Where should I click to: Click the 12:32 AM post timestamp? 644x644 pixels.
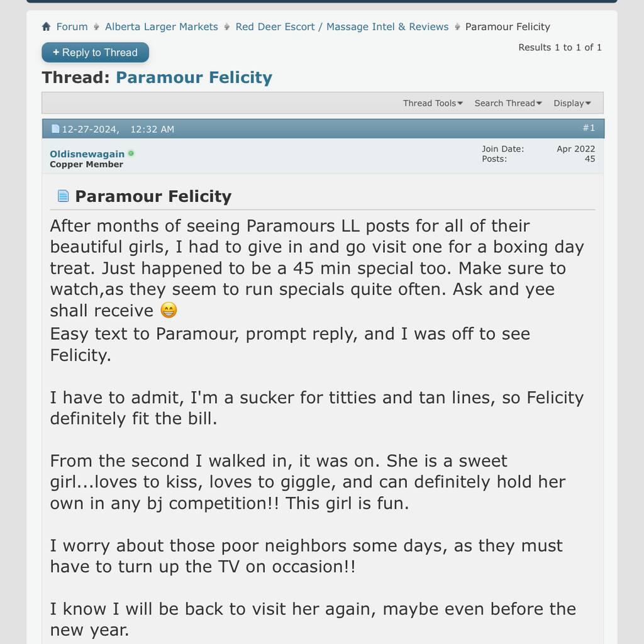pos(152,130)
